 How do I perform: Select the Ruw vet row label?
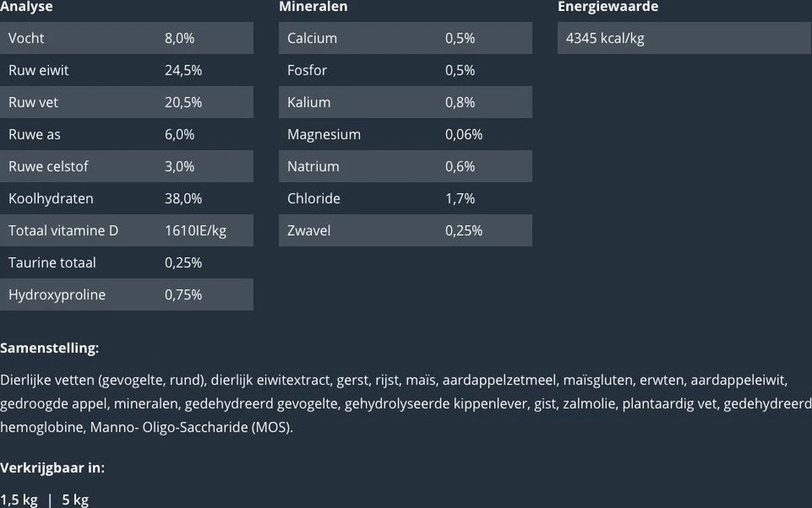coord(33,102)
